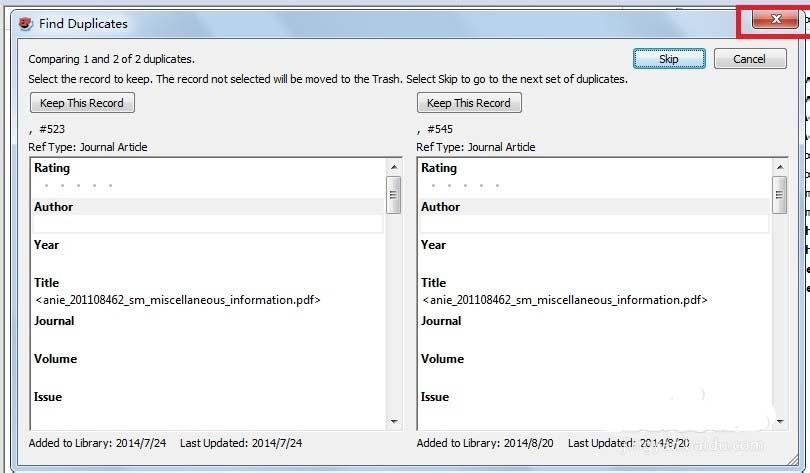Select the Title text in record #523

(x=178, y=300)
